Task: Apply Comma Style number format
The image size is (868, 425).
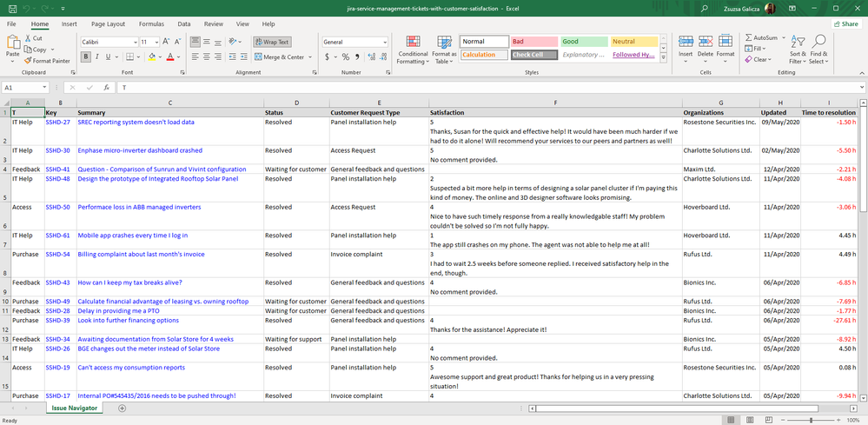Action: click(357, 57)
